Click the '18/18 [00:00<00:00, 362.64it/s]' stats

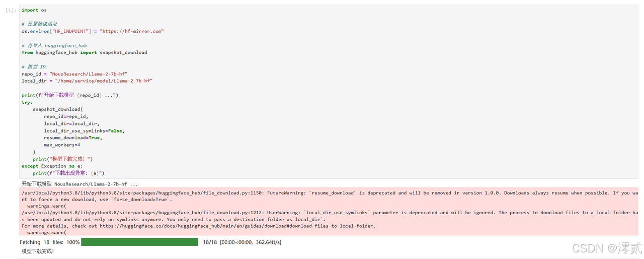tap(242, 242)
